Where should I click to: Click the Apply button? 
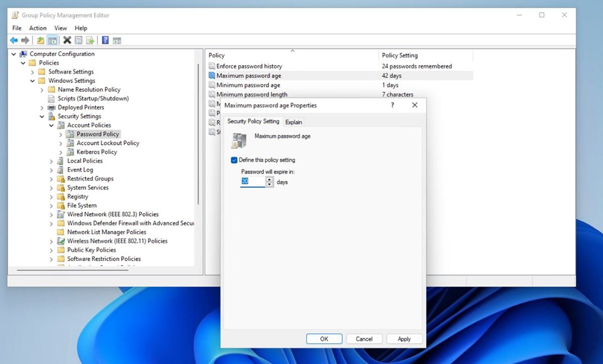pos(404,338)
